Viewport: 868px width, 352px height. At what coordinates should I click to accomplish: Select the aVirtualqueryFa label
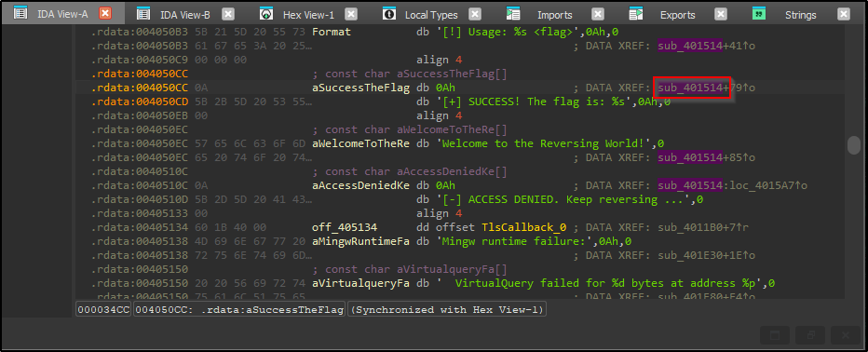point(361,283)
